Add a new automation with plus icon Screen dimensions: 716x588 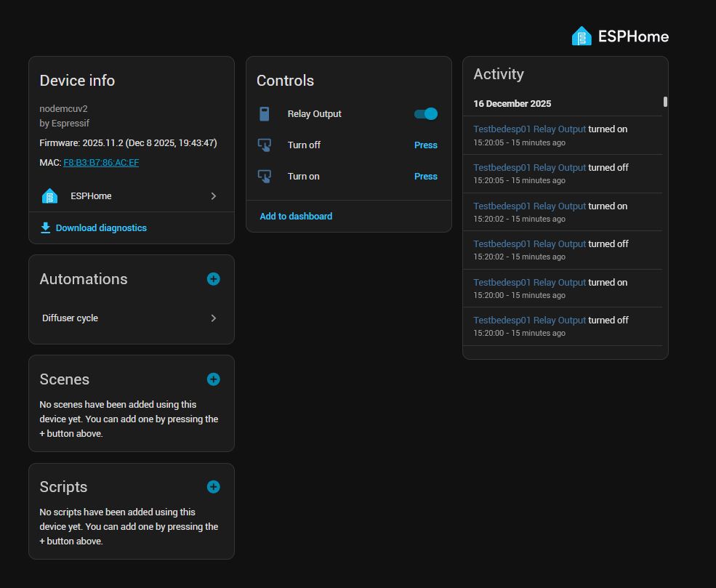click(x=213, y=279)
